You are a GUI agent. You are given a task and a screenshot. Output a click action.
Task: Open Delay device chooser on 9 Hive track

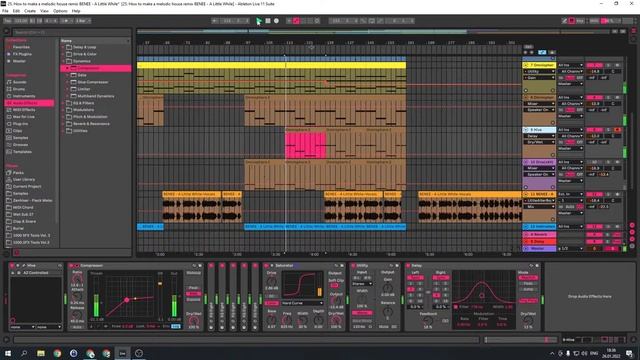pyautogui.click(x=539, y=136)
